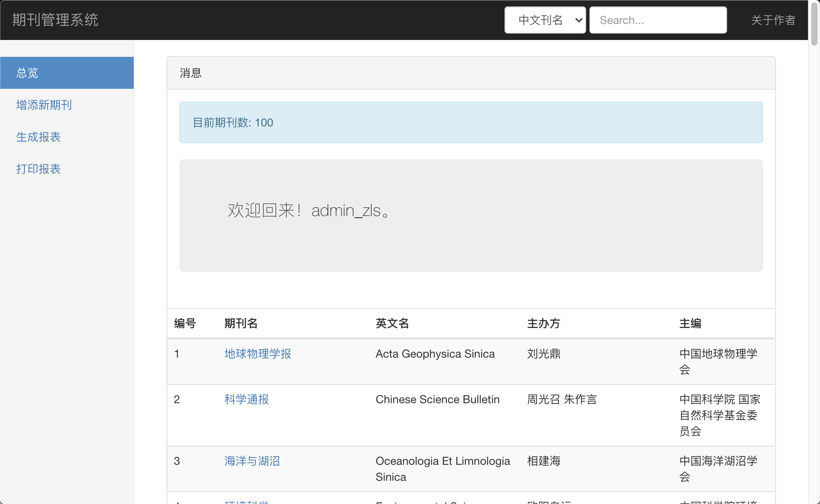
Task: Click the Search input field
Action: [x=658, y=20]
